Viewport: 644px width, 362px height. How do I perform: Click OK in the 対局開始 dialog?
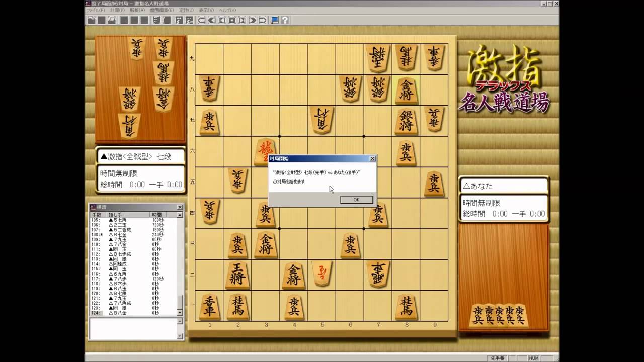point(356,200)
